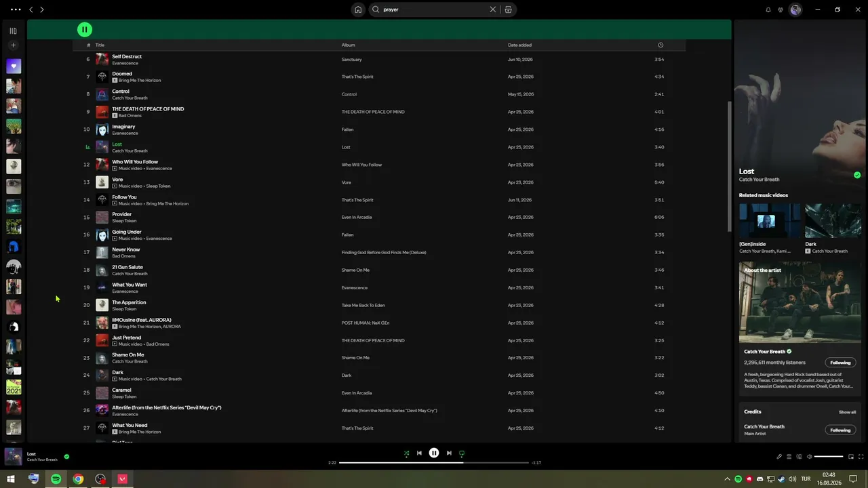
Task: Open the 'Dark' related music video thumbnail
Action: coord(833,221)
